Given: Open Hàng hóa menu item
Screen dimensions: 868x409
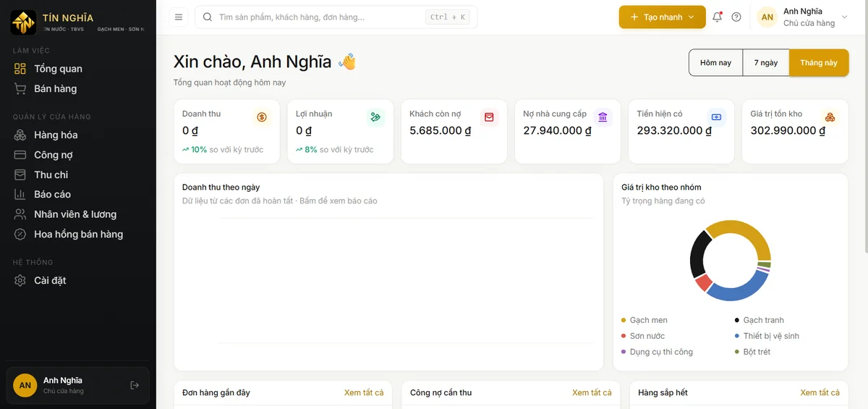Looking at the screenshot, I should [77, 135].
